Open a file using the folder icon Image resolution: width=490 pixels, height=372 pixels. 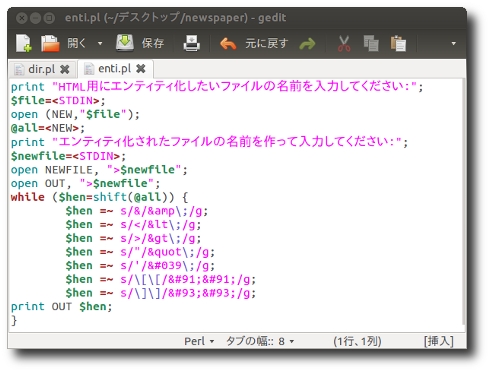coord(50,43)
